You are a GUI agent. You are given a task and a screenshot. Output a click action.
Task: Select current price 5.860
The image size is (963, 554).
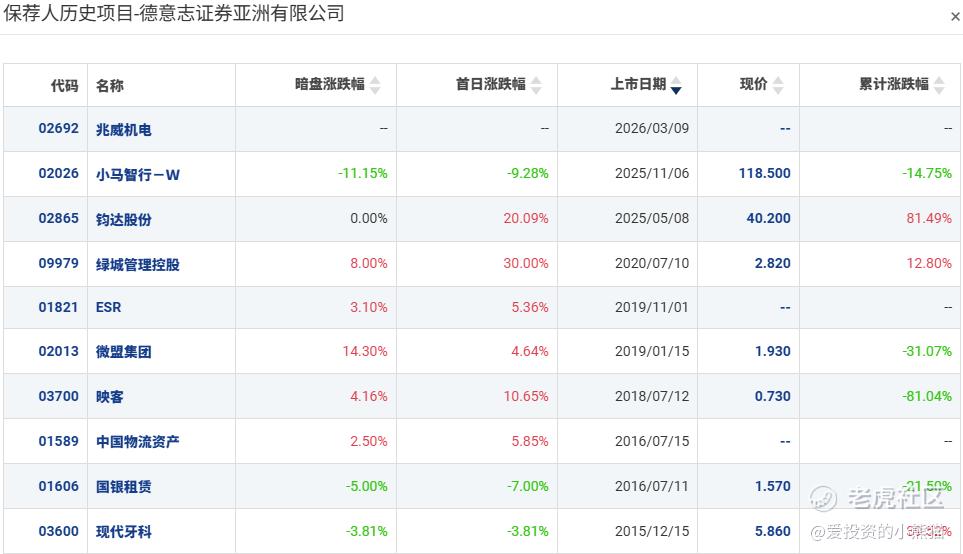pyautogui.click(x=773, y=531)
